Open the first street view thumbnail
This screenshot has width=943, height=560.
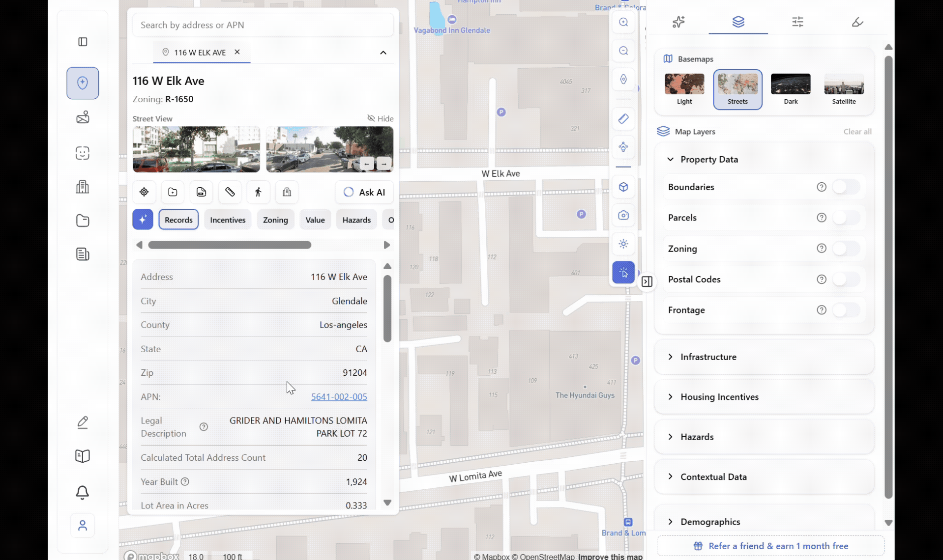click(x=196, y=149)
